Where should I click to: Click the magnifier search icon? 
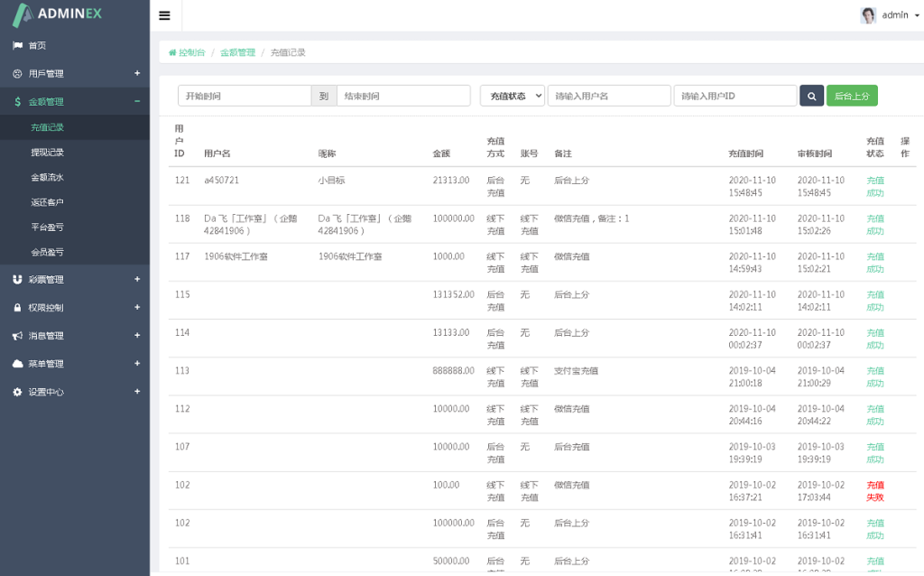click(x=811, y=95)
